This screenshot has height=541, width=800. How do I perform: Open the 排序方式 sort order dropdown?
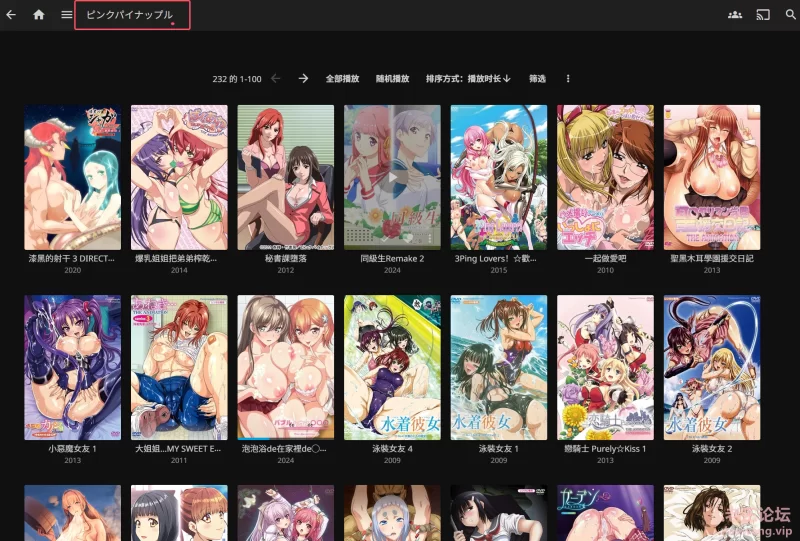(468, 79)
